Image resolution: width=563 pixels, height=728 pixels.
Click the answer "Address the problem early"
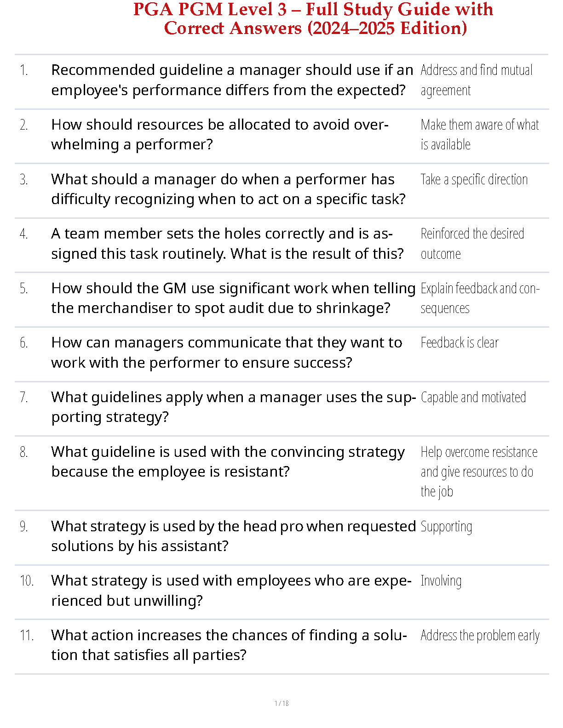pyautogui.click(x=480, y=636)
